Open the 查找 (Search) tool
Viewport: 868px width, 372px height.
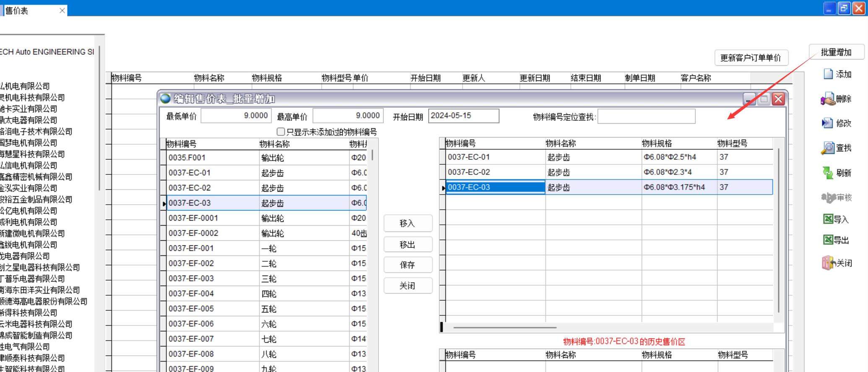coord(828,148)
